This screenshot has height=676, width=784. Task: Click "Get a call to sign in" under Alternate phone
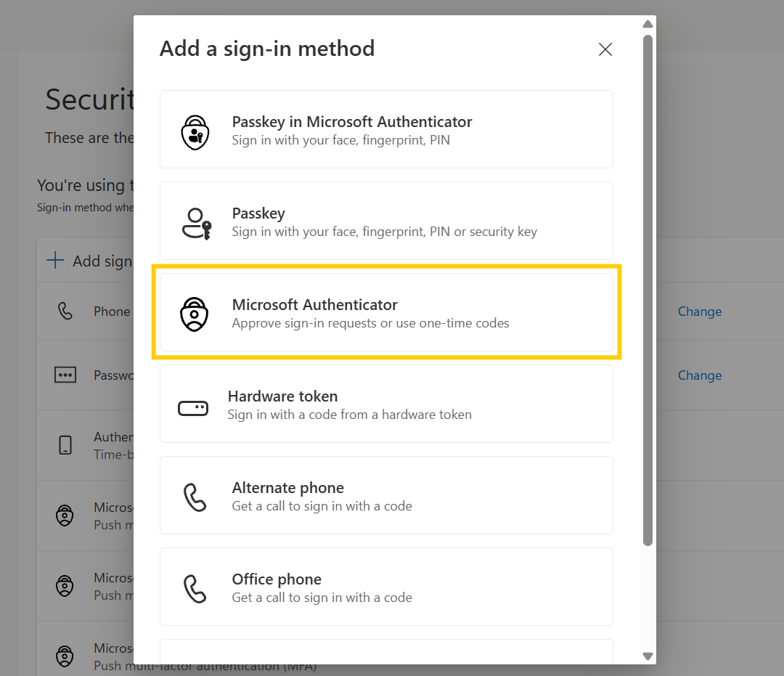coord(322,506)
